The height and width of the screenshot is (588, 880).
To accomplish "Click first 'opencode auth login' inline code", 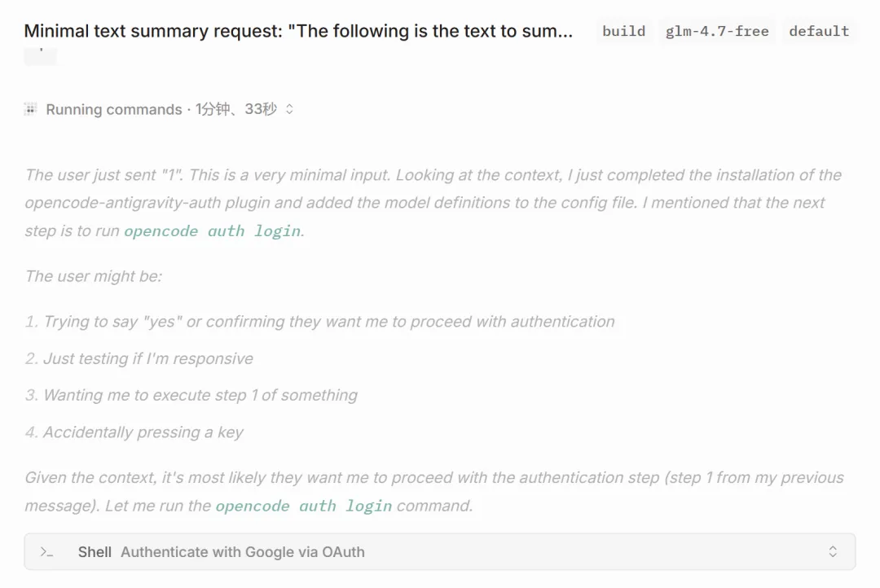I will click(213, 231).
